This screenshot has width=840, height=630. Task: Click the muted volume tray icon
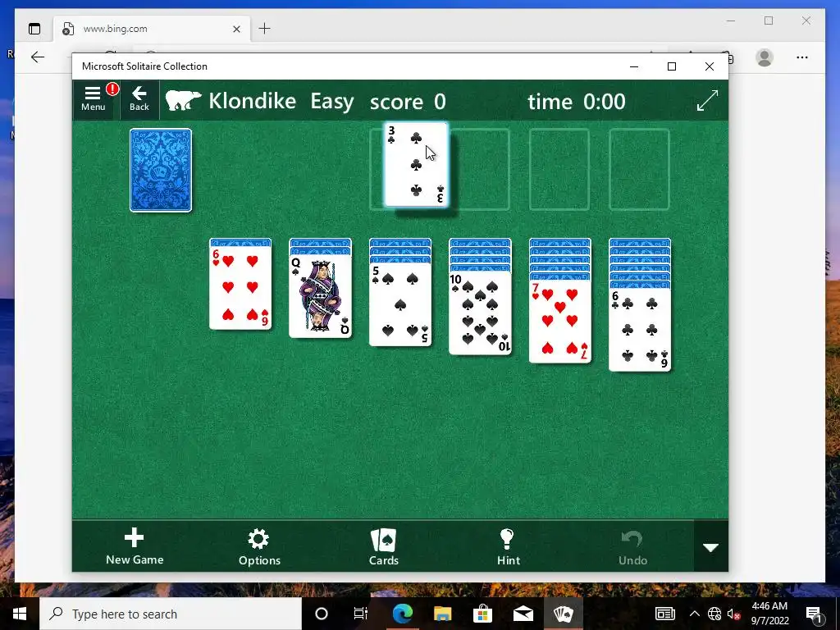(733, 614)
